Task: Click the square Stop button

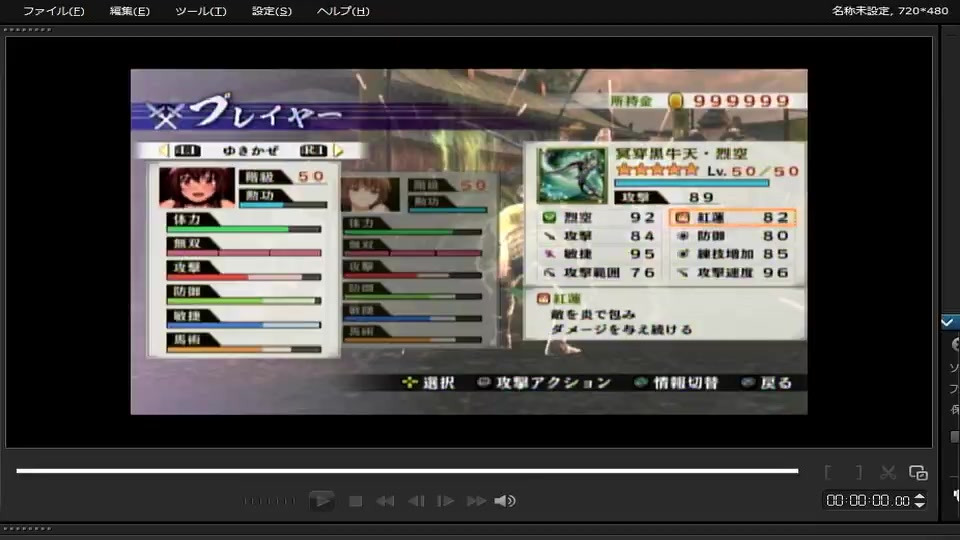Action: click(x=355, y=501)
